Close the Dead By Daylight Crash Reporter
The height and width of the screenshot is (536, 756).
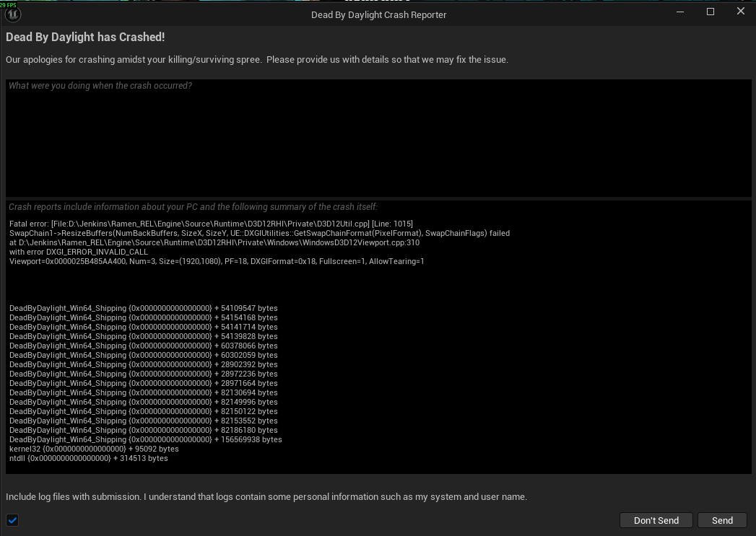(x=741, y=11)
